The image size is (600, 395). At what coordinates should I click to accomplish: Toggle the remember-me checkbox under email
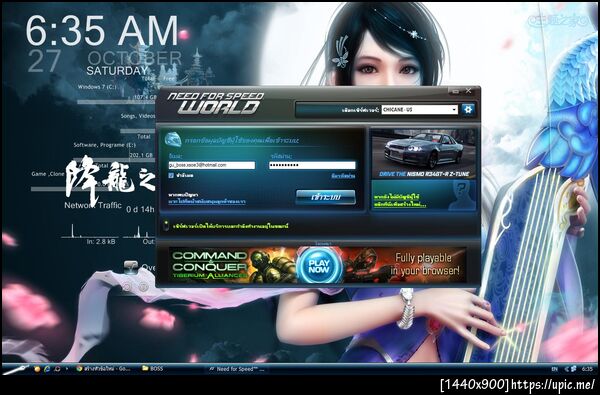(x=171, y=175)
